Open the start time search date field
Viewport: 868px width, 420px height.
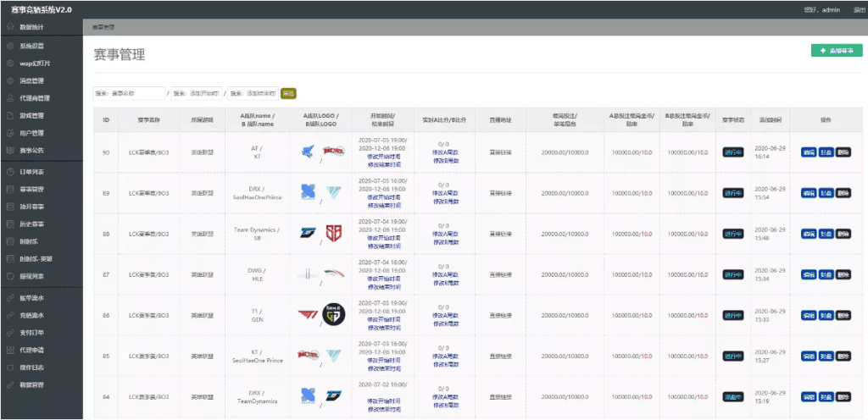point(198,93)
